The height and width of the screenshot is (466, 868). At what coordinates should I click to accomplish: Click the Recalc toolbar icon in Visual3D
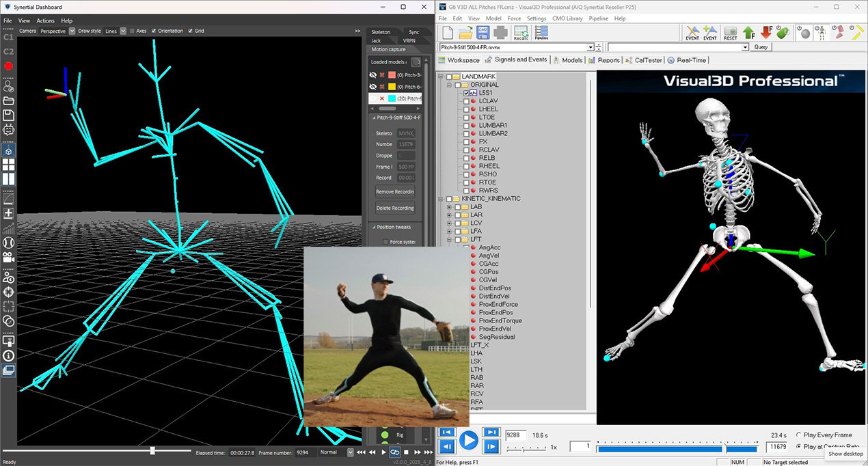point(521,32)
